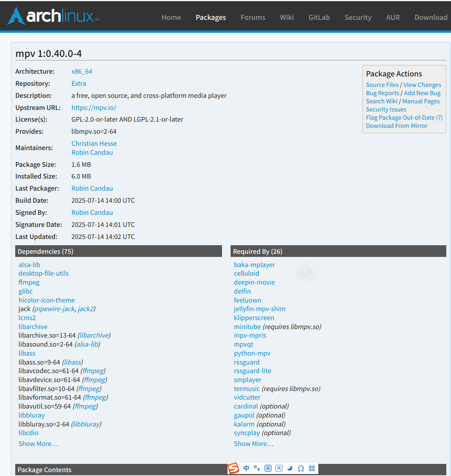Open the Search Wiki link
The height and width of the screenshot is (476, 451).
coord(382,101)
